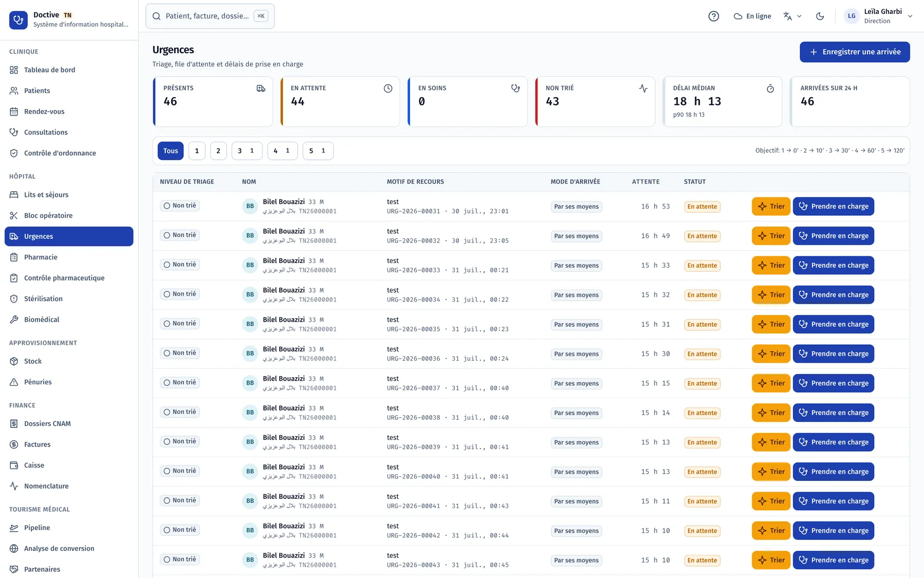Click the pulse icon in Non trié card
The image size is (924, 578).
pyautogui.click(x=643, y=88)
